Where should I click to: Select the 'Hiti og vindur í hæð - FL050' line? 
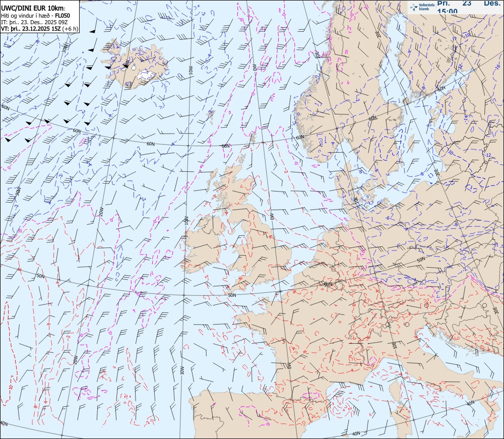click(35, 16)
